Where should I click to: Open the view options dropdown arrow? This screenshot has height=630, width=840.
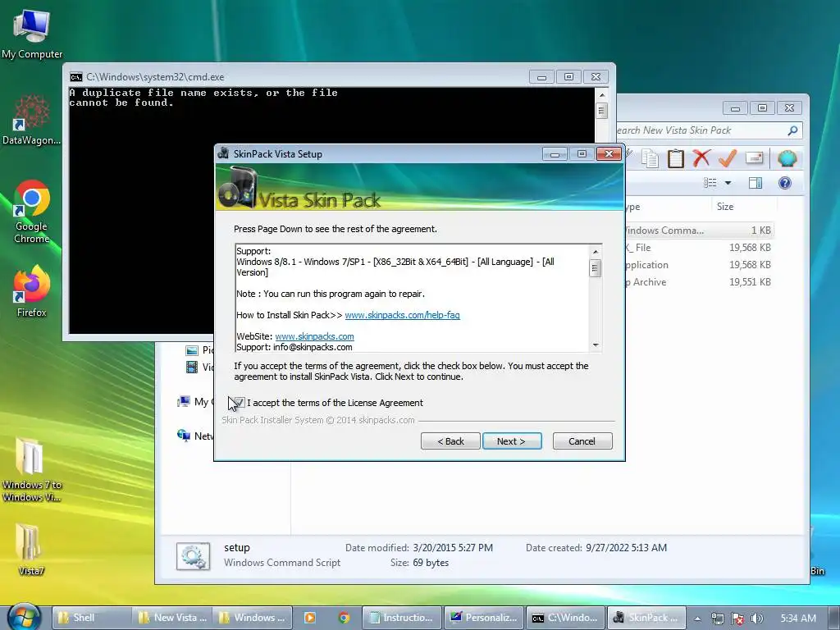pyautogui.click(x=728, y=183)
